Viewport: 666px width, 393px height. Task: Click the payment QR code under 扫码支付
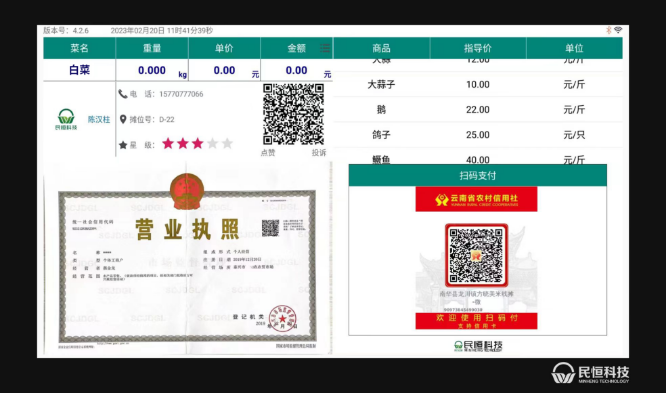(x=476, y=255)
